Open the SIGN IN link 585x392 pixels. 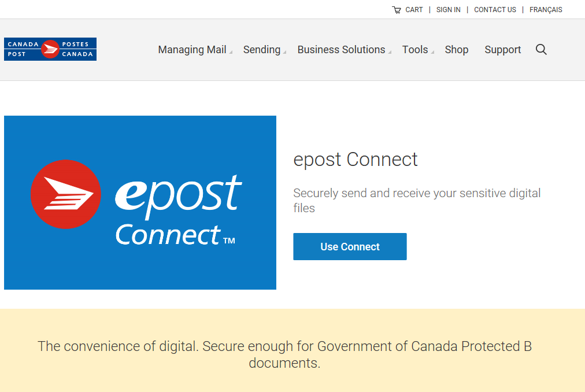tap(449, 9)
